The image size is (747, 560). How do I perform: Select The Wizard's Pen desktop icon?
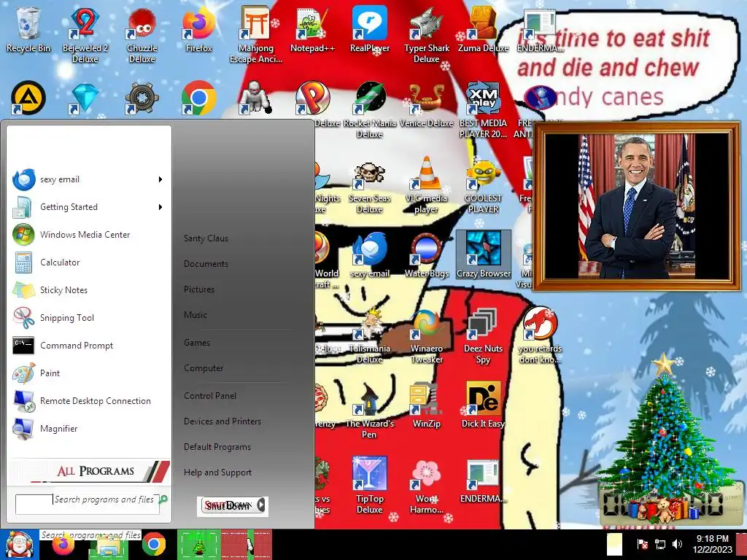coord(370,411)
